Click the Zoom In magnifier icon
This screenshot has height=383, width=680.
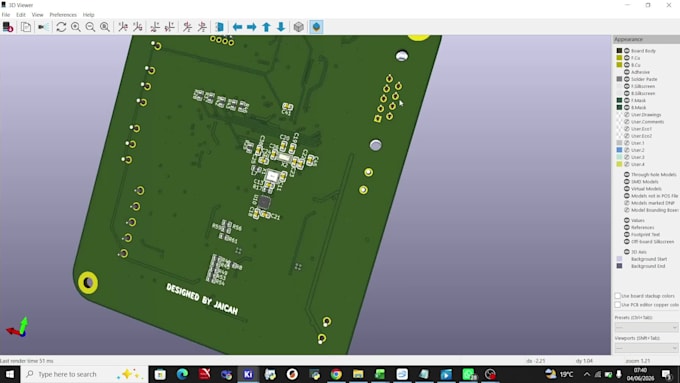[x=75, y=27]
